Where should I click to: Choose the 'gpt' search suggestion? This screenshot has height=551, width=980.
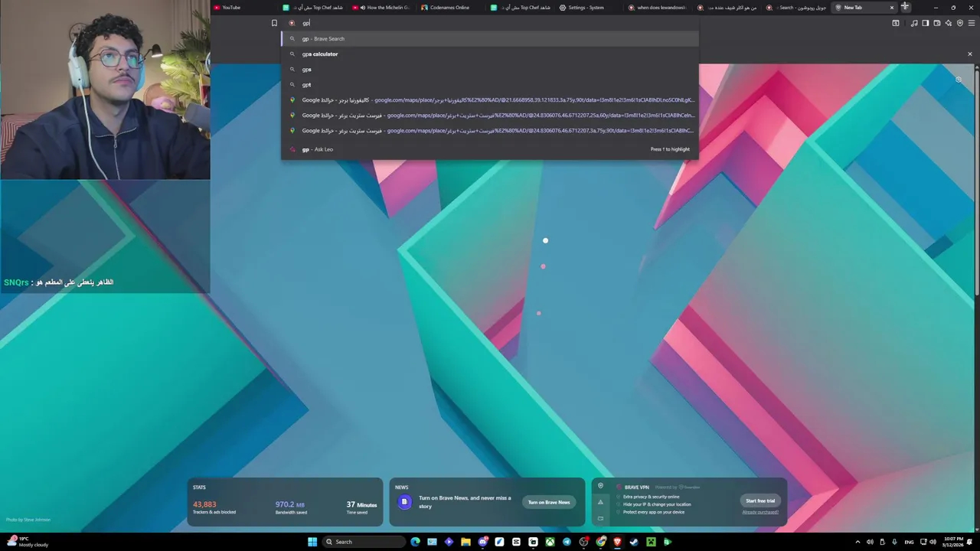(490, 84)
